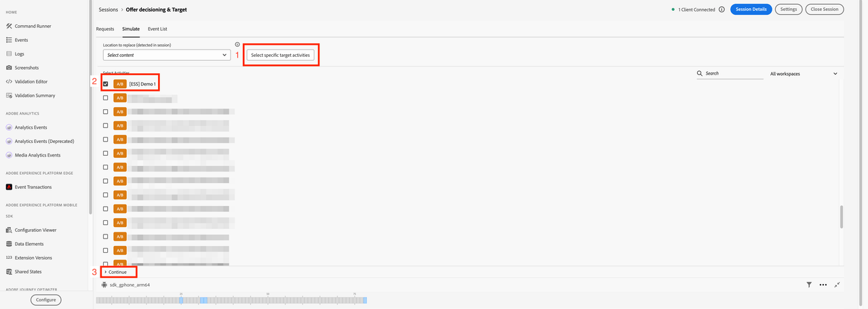Click the info icon beside Client Connected

722,9
